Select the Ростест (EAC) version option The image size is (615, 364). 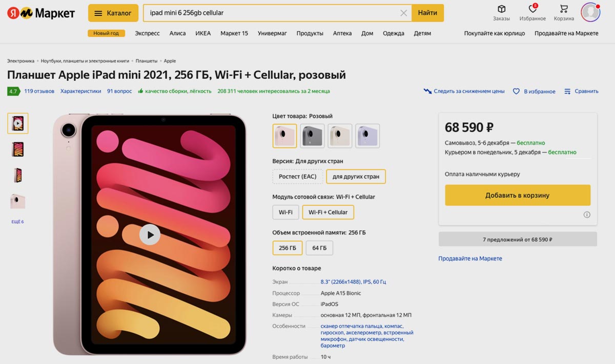(x=298, y=177)
